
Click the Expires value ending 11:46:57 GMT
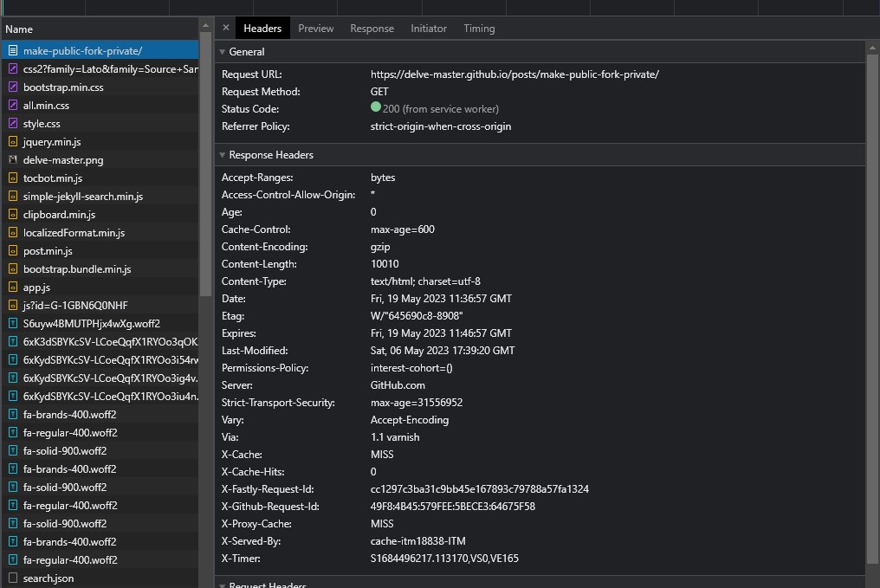pyautogui.click(x=441, y=333)
